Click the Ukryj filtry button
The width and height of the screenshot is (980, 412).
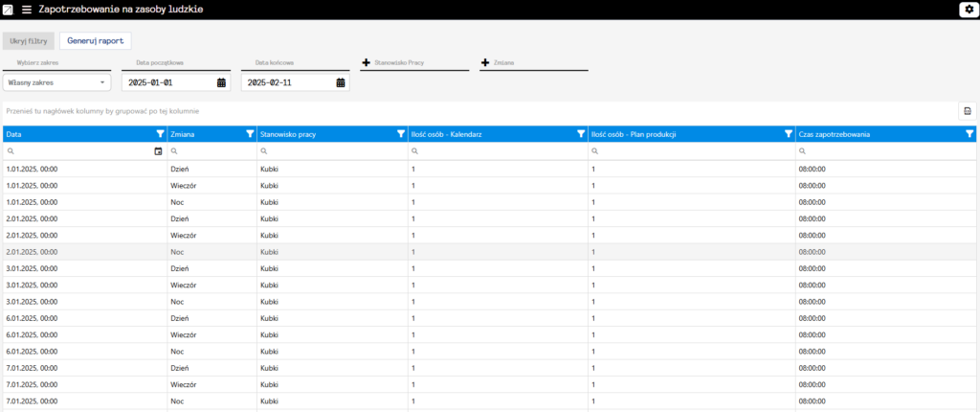(28, 41)
